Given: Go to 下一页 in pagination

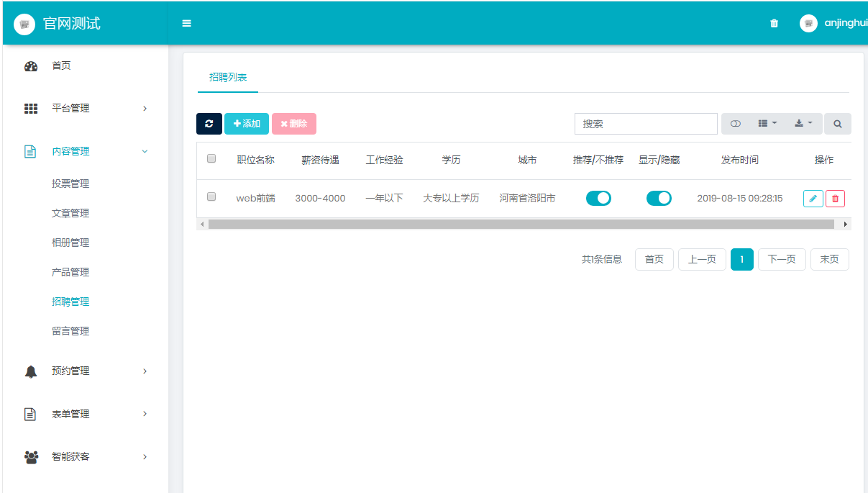Looking at the screenshot, I should (x=782, y=260).
